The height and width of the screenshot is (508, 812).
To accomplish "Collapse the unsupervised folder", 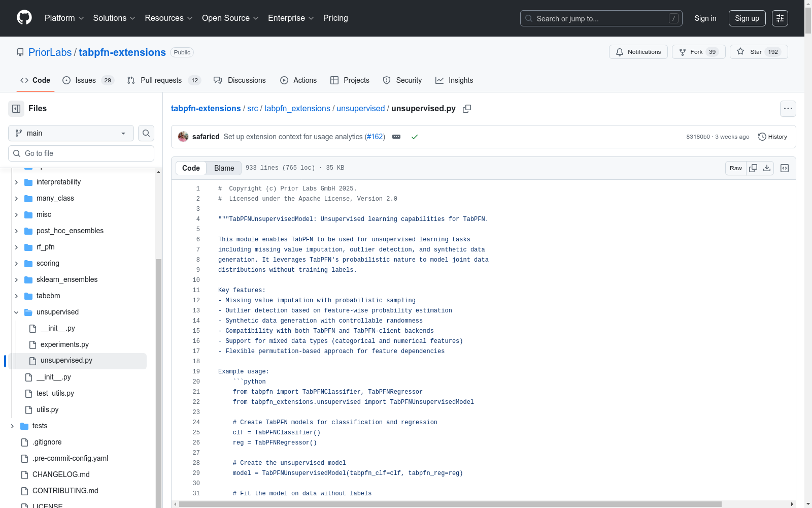I will 16,312.
